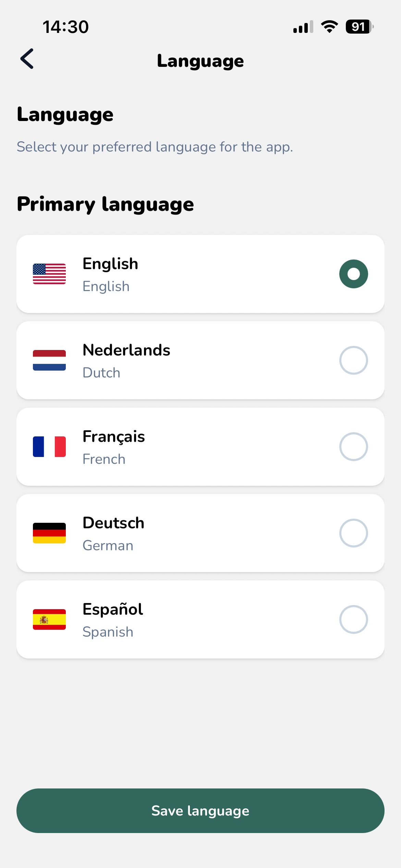The height and width of the screenshot is (868, 401).
Task: Tap the back arrow icon
Action: pyautogui.click(x=27, y=59)
